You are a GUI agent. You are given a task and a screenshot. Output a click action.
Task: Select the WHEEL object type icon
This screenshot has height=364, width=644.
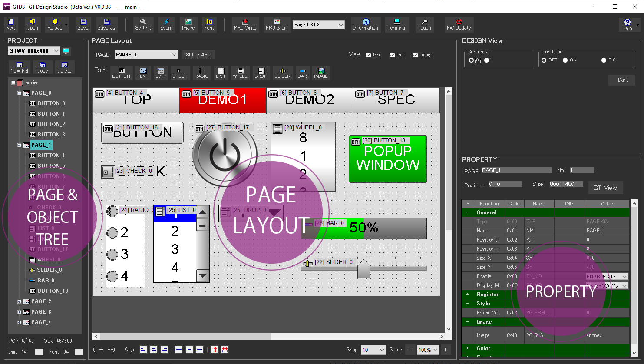(x=240, y=73)
